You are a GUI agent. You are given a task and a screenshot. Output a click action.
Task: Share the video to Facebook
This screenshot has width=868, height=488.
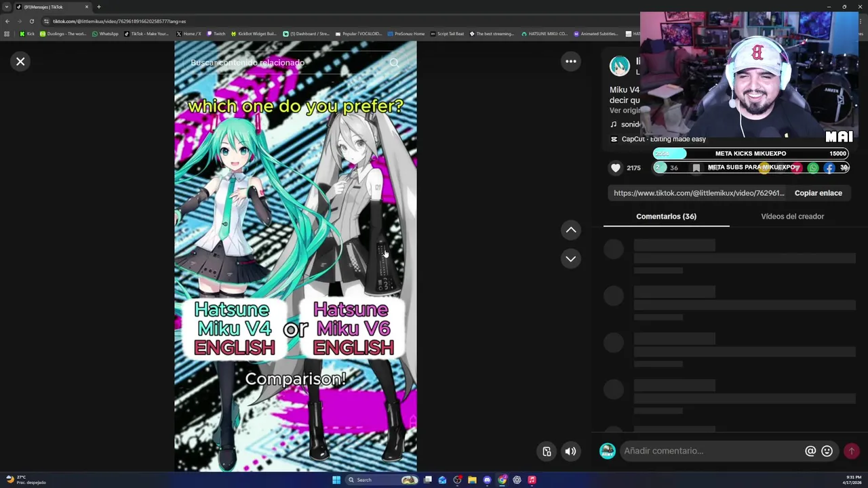click(x=829, y=168)
